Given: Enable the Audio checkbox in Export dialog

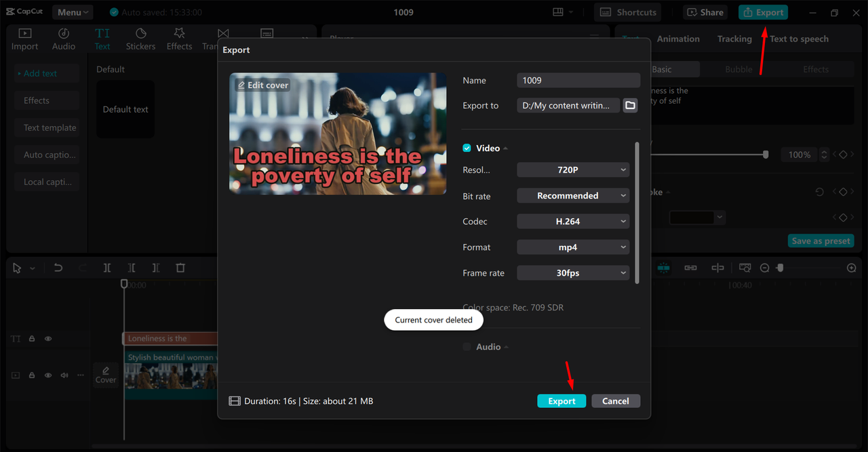Looking at the screenshot, I should (467, 346).
